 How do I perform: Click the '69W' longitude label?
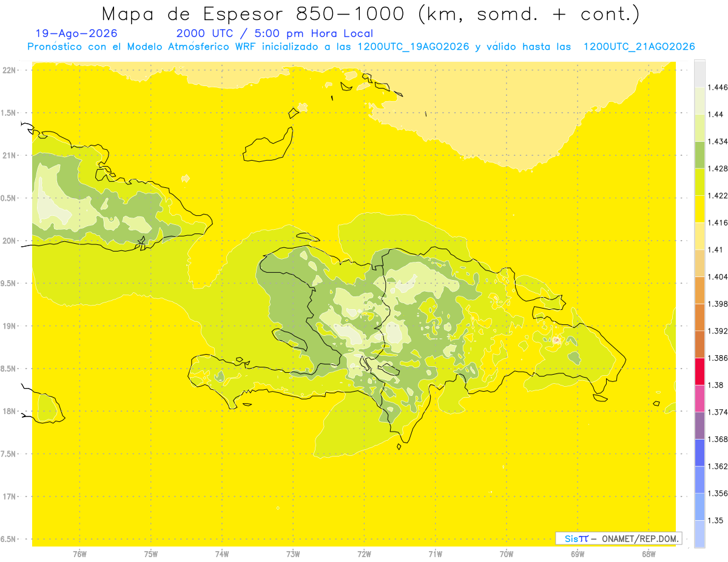click(578, 554)
